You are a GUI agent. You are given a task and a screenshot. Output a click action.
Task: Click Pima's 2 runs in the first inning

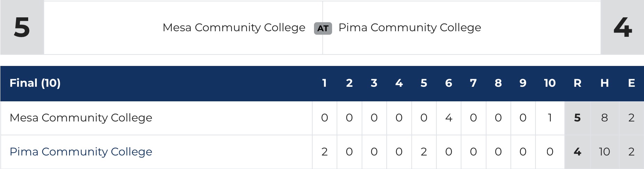pos(324,152)
